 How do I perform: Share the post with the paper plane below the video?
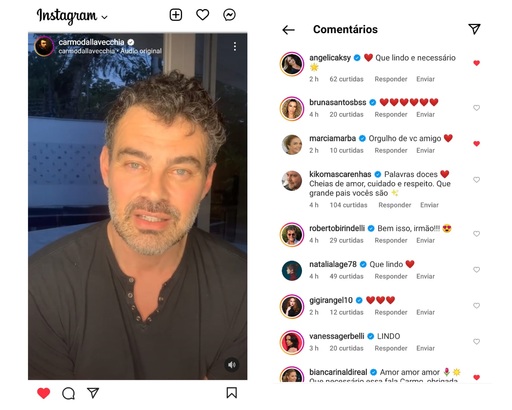tap(93, 393)
